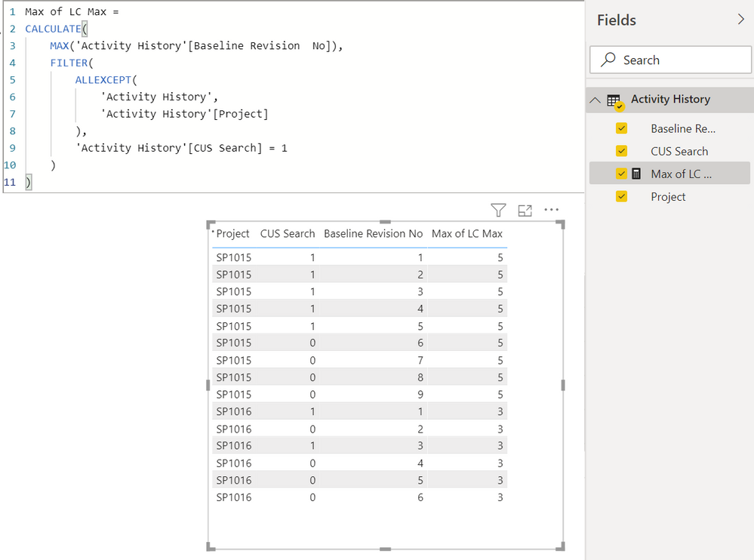
Task: Click the CALCULATE keyword in the formula
Action: 53,29
